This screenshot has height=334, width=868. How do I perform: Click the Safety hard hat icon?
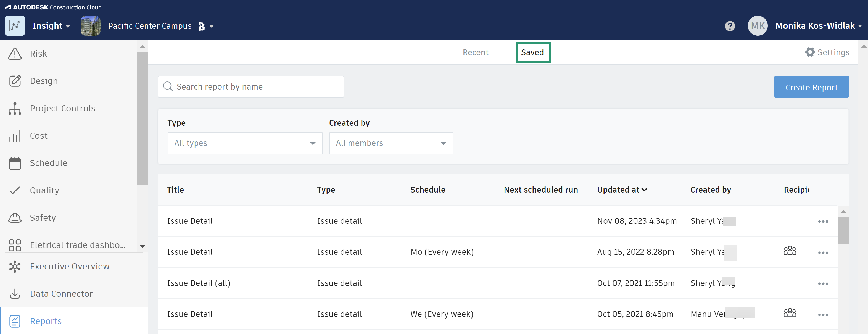coord(15,218)
